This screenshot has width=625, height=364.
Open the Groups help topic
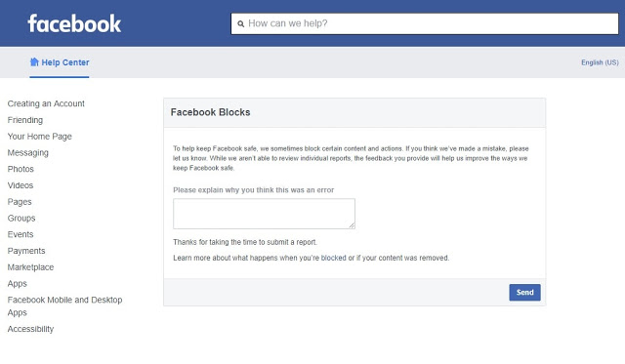pyautogui.click(x=21, y=219)
